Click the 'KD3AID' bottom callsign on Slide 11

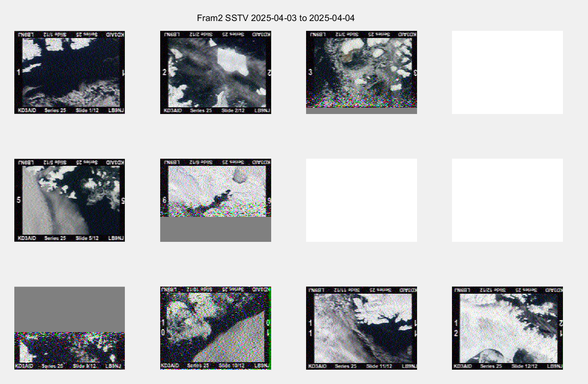(x=317, y=366)
